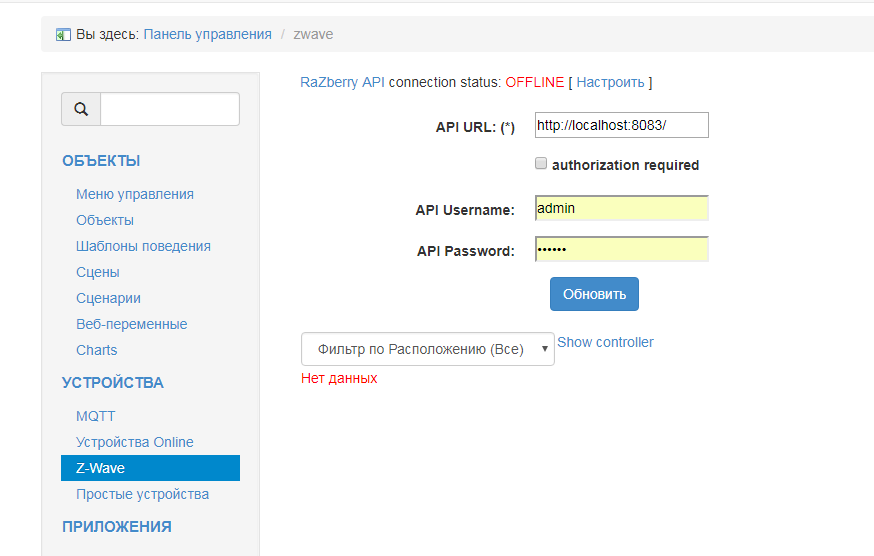Screen dimensions: 874x556
Task: Click into the API Password field
Action: (x=621, y=249)
